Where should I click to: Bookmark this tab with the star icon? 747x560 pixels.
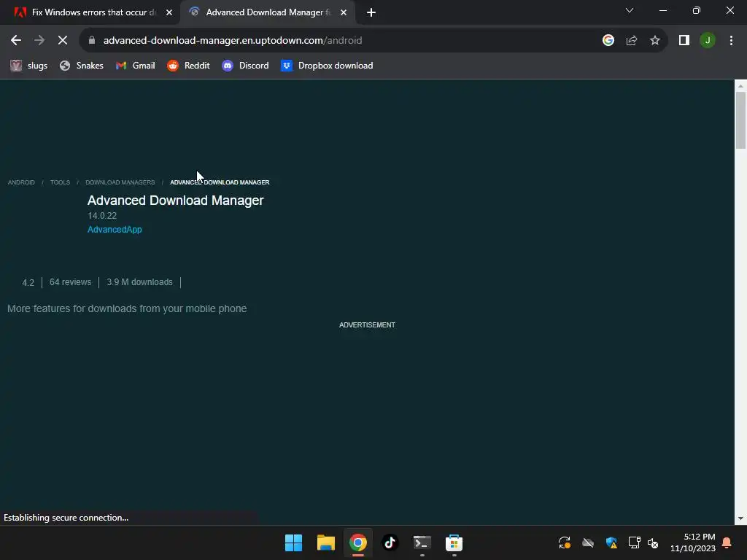point(655,41)
